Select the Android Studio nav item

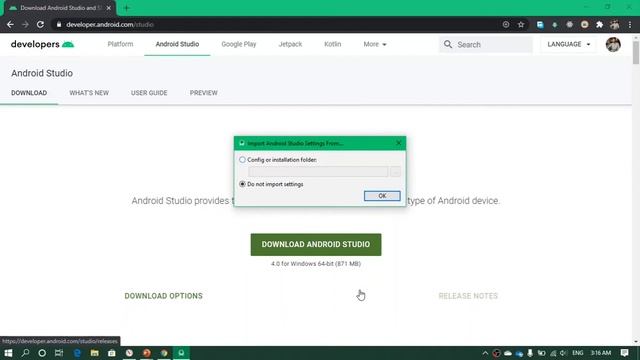(177, 44)
